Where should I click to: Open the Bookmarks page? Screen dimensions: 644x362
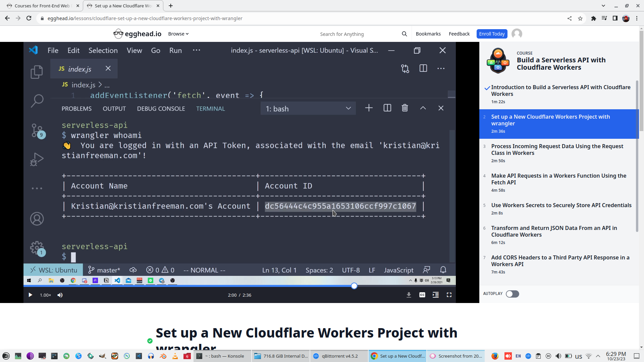[428, 34]
